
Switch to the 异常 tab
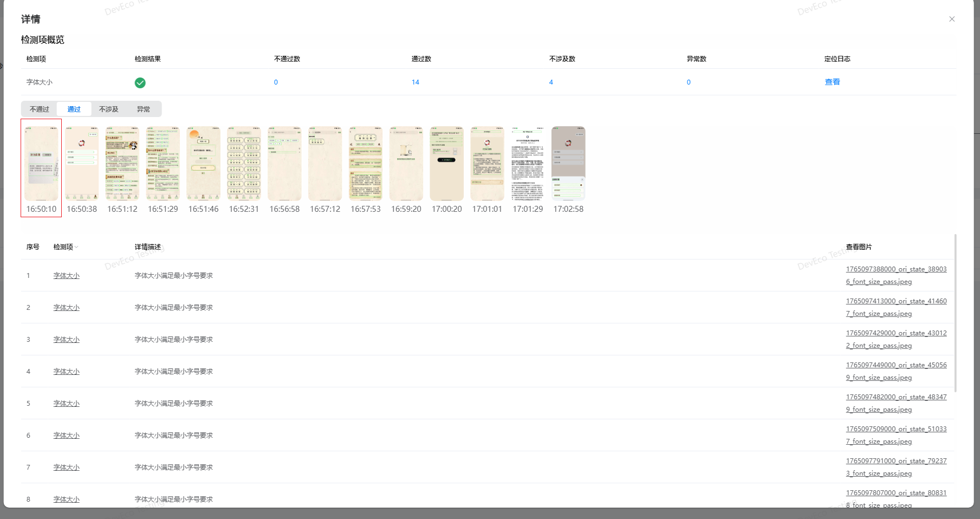point(143,109)
